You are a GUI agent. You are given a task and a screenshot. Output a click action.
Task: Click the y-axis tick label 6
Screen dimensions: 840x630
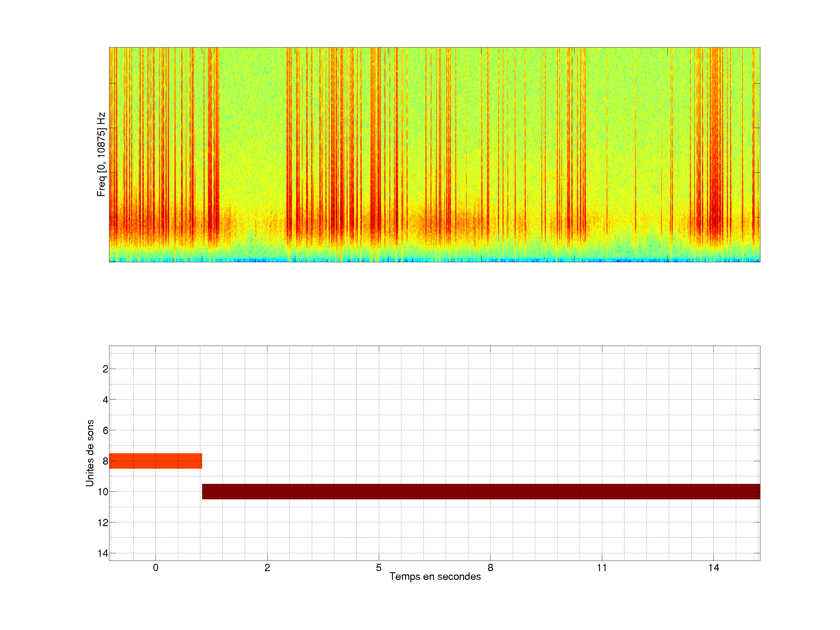[x=105, y=430]
